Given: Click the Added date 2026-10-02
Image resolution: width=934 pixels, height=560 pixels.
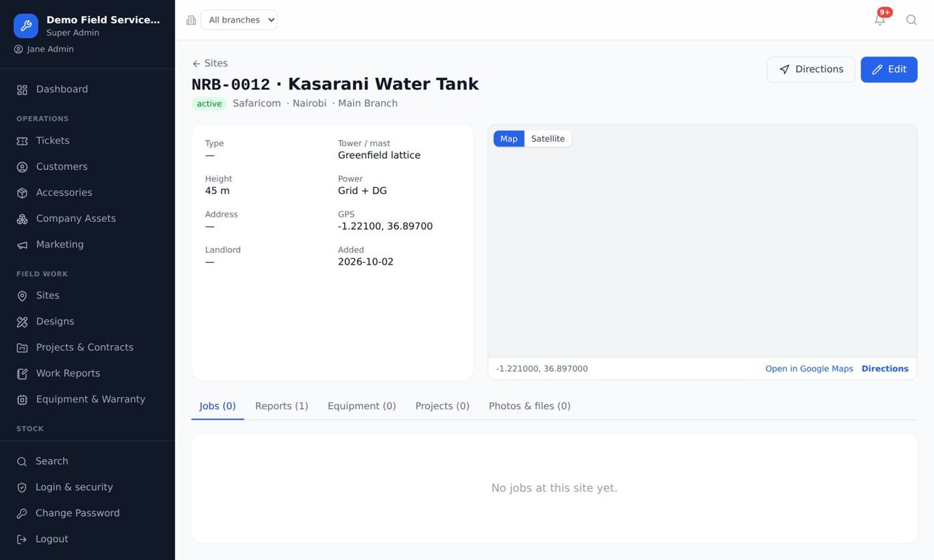Looking at the screenshot, I should (366, 262).
